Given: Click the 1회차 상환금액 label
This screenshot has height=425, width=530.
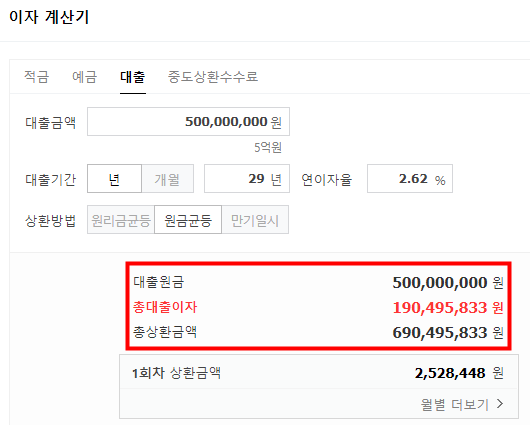Looking at the screenshot, I should click(x=176, y=373).
